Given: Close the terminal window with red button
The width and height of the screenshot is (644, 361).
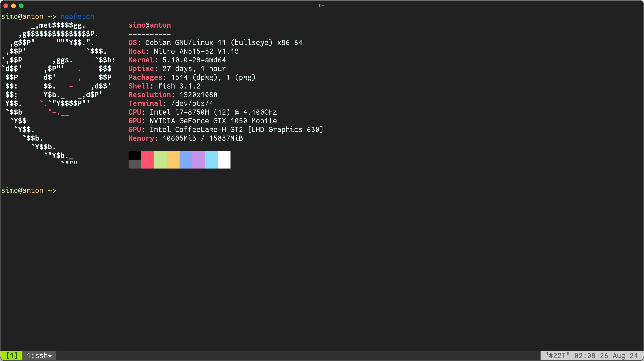Looking at the screenshot, I should (x=5, y=5).
